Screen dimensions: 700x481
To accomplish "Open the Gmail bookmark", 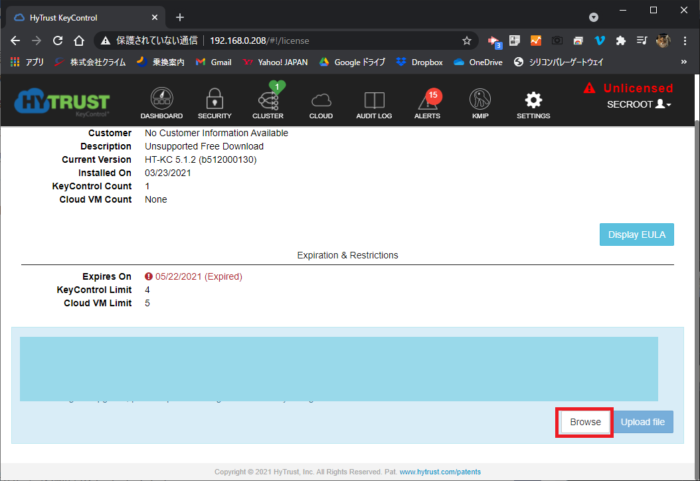I will 214,62.
